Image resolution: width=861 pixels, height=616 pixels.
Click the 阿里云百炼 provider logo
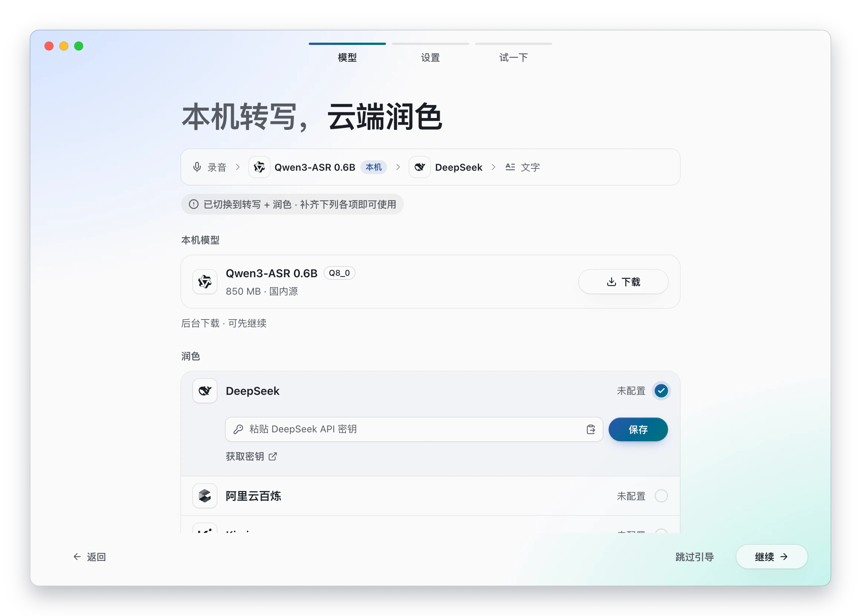pos(205,496)
